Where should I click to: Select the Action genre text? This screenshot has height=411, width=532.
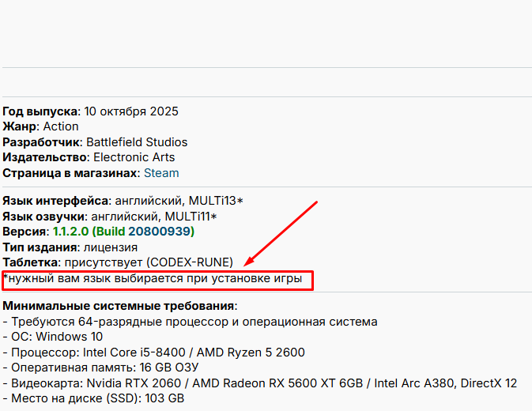coord(61,126)
